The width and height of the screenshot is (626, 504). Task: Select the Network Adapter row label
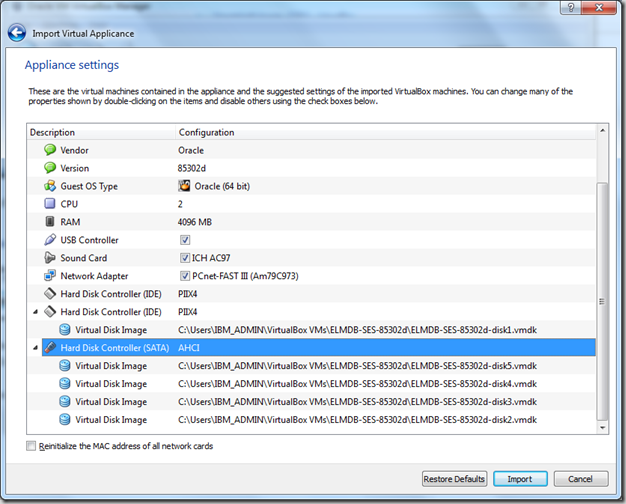94,276
